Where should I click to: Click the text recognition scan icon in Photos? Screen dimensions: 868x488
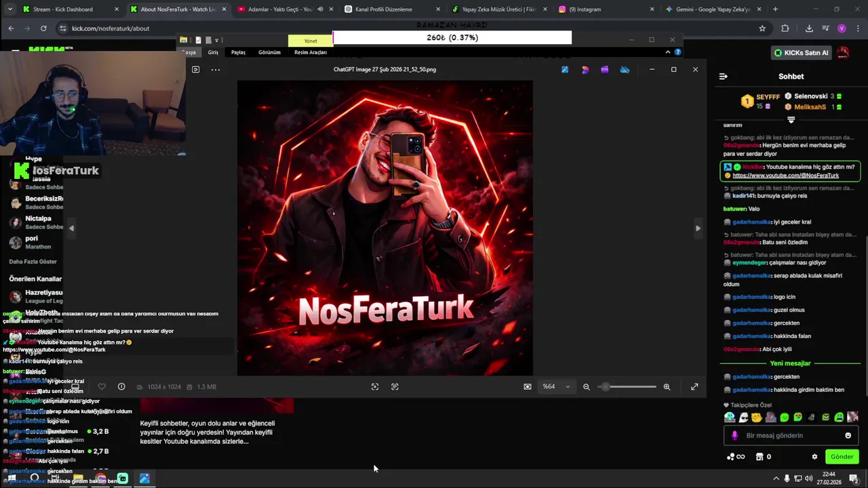tap(395, 386)
